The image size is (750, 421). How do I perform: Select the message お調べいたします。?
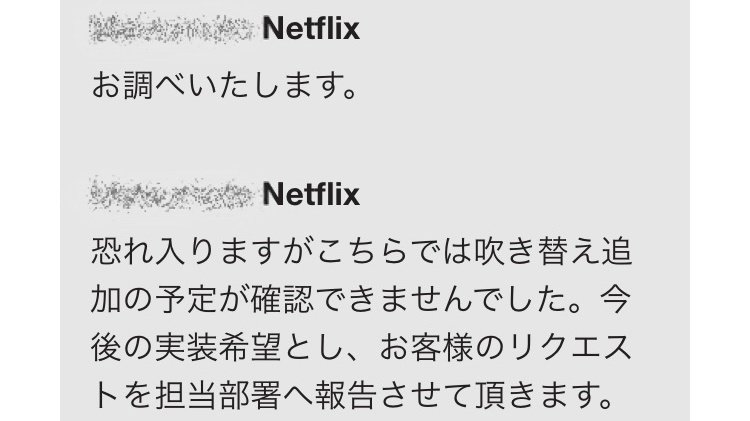pyautogui.click(x=224, y=83)
